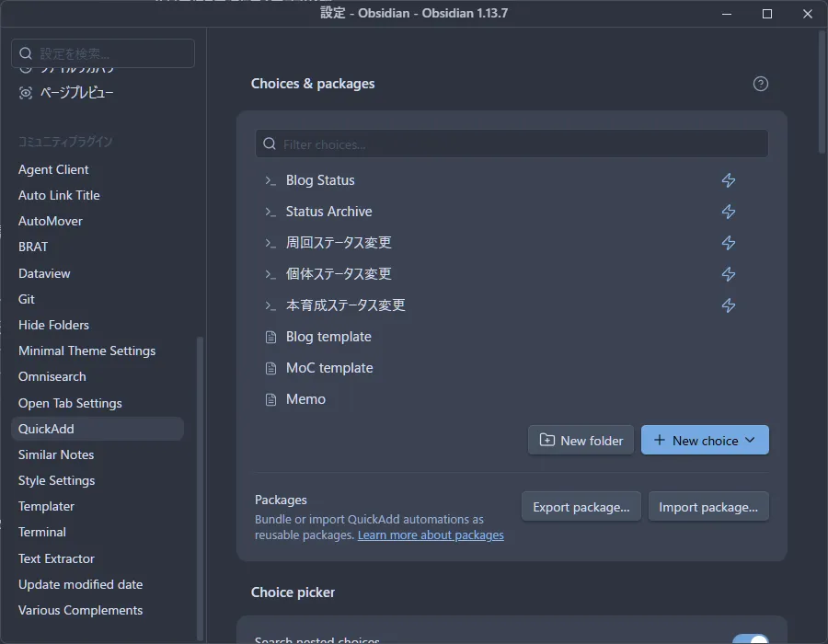Click the macro icon beside 個体ステータス変更

270,274
